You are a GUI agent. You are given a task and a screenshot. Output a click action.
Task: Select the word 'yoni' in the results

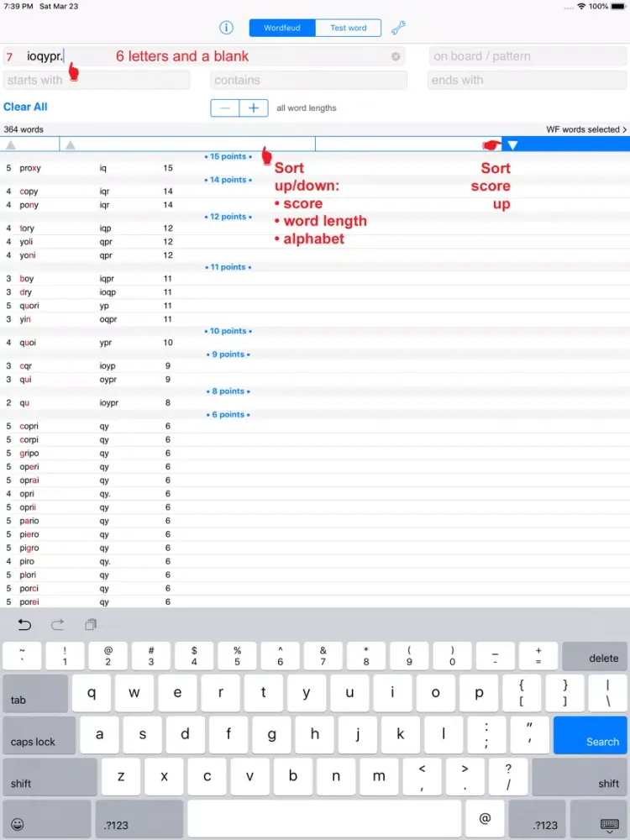point(28,255)
